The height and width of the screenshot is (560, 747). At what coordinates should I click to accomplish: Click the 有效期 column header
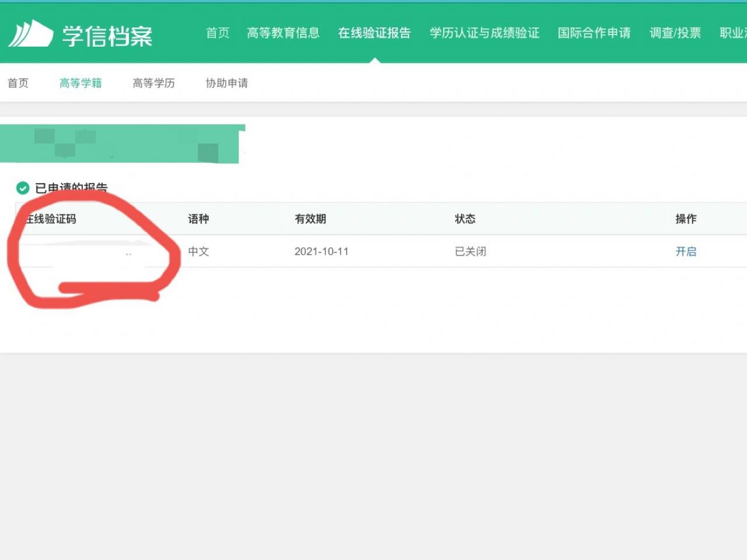click(310, 219)
